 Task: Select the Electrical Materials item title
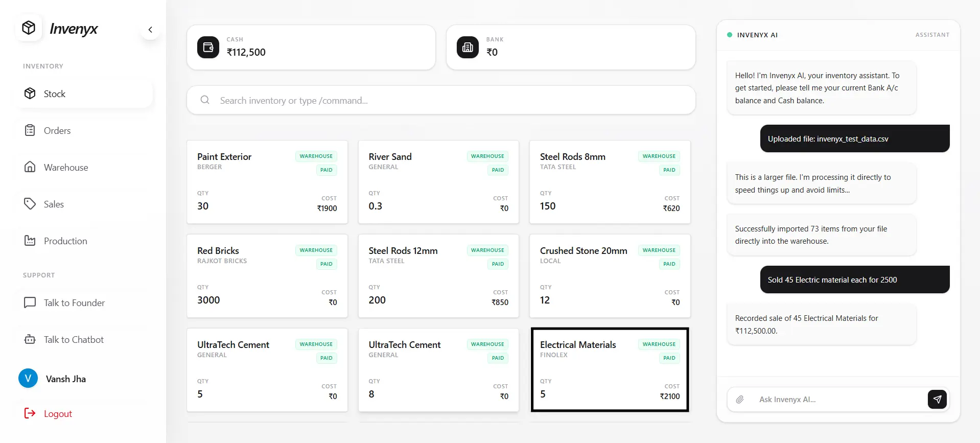578,345
